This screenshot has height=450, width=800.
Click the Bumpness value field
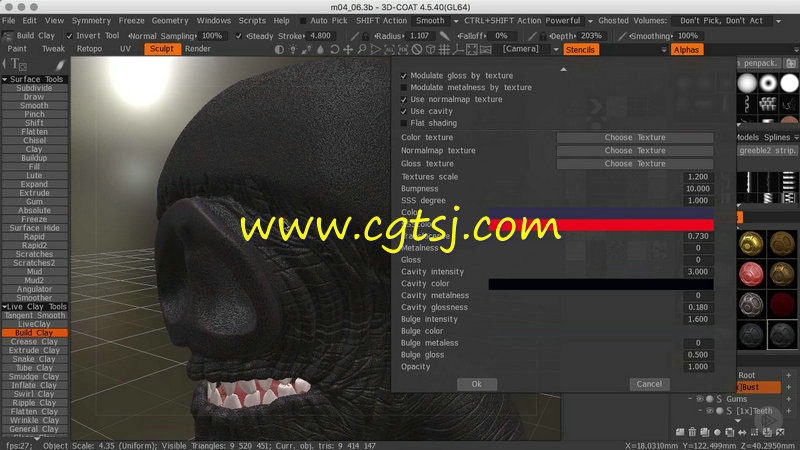click(698, 189)
